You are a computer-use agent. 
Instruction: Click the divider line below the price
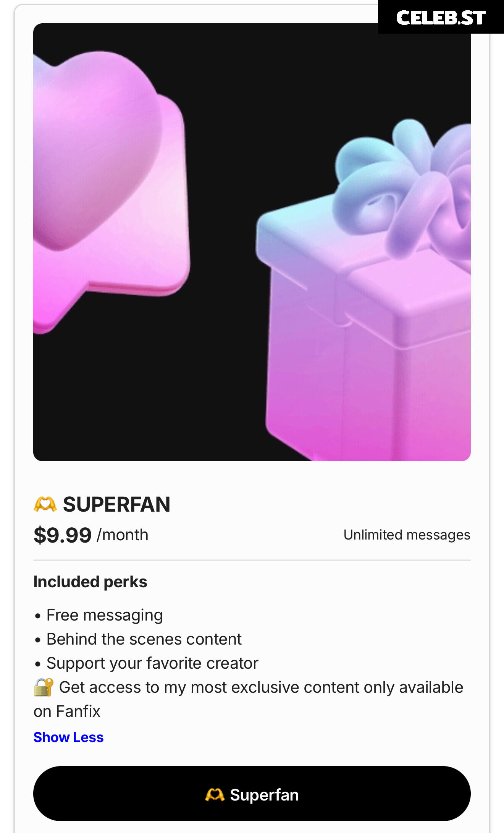(252, 560)
